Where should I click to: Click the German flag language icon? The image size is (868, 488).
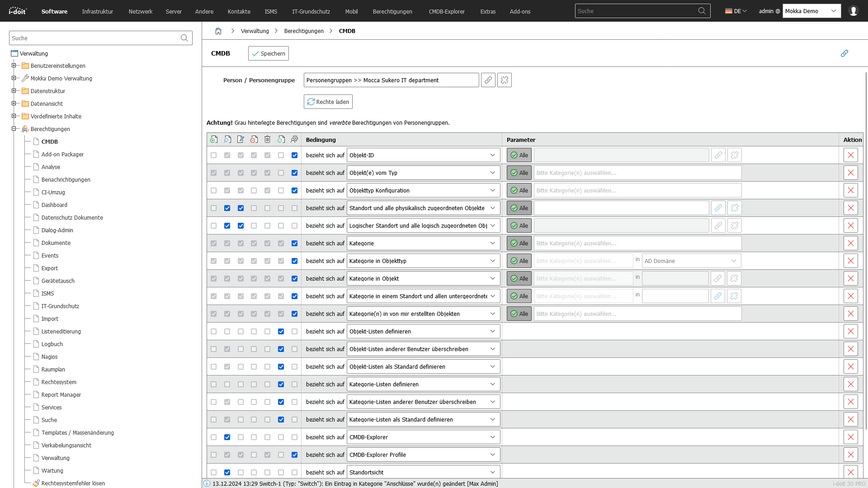coord(729,11)
